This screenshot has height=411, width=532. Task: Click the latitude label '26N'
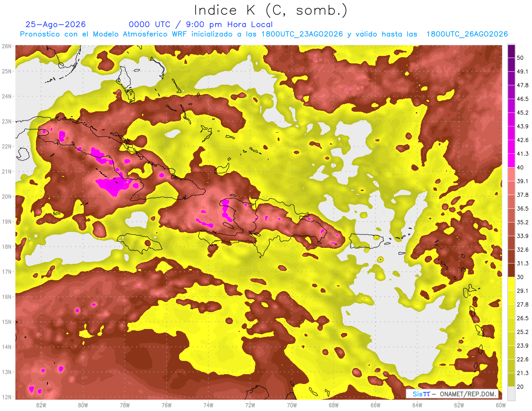pos(7,46)
